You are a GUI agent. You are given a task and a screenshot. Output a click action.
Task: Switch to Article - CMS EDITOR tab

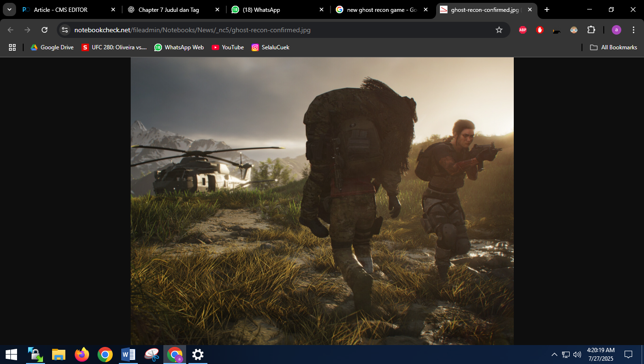point(68,9)
